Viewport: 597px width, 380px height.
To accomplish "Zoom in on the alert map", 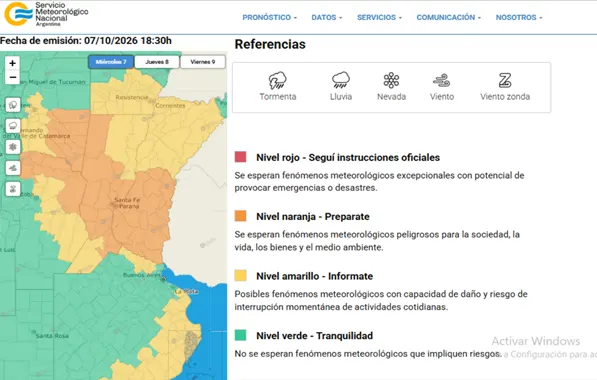I will point(13,63).
